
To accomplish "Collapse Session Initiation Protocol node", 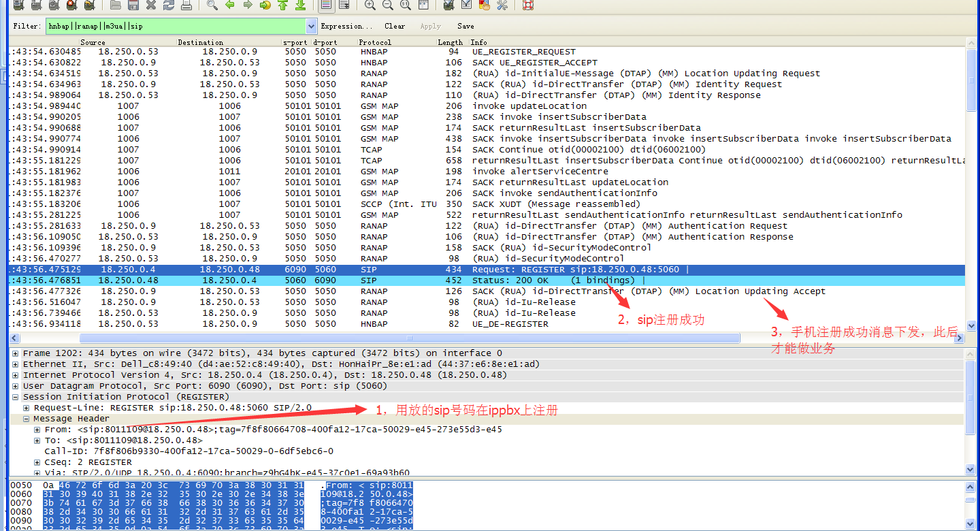I will coord(16,397).
